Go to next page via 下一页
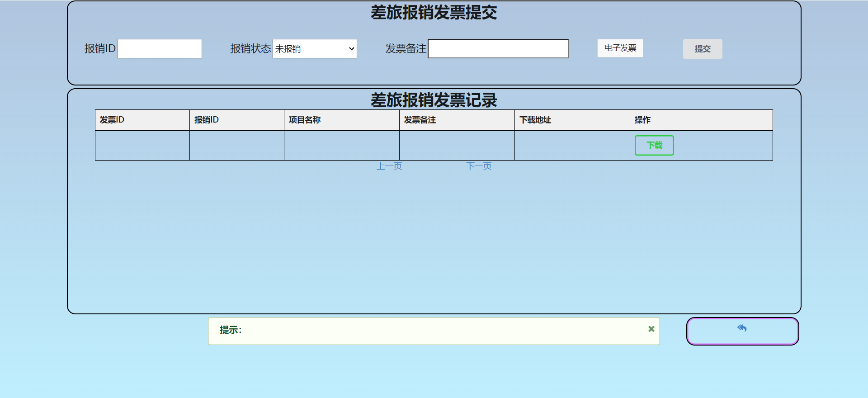 click(479, 166)
